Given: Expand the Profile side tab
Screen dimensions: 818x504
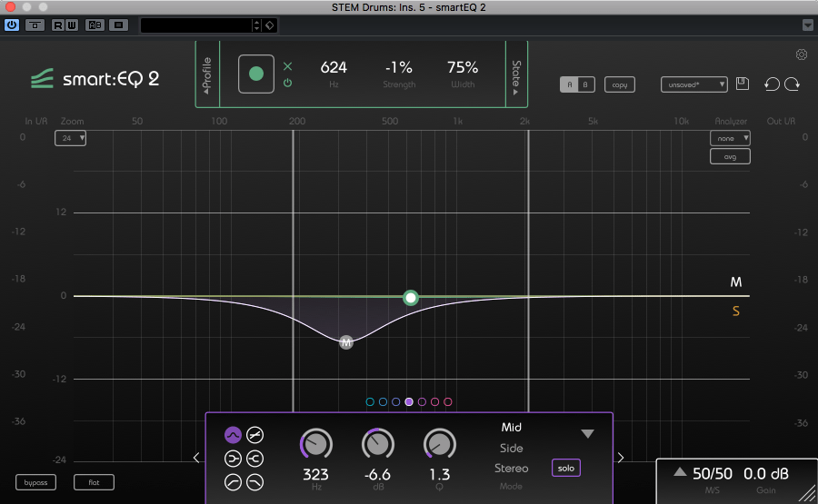Looking at the screenshot, I should click(207, 74).
